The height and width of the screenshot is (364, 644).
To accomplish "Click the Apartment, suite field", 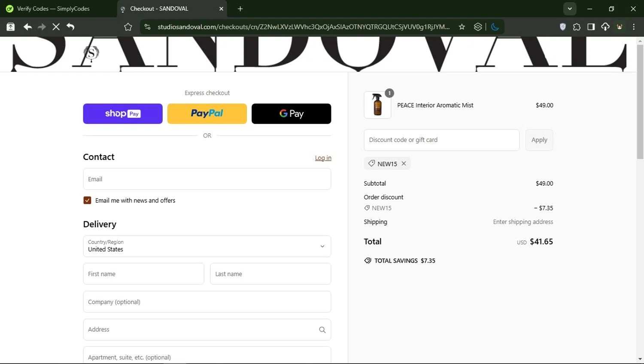I will 207,355.
